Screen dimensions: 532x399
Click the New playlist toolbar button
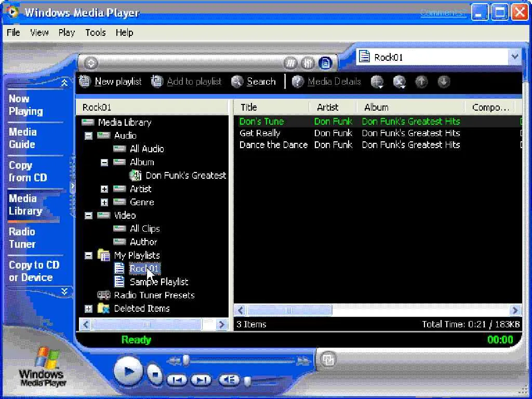tap(110, 82)
